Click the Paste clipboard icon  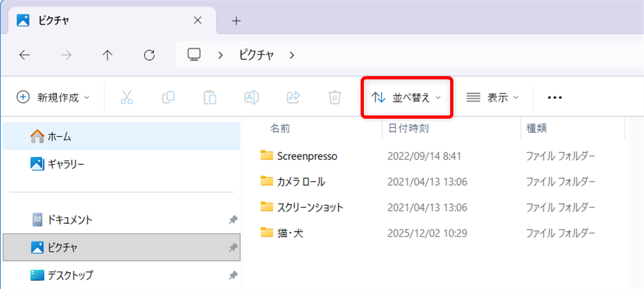tap(210, 97)
